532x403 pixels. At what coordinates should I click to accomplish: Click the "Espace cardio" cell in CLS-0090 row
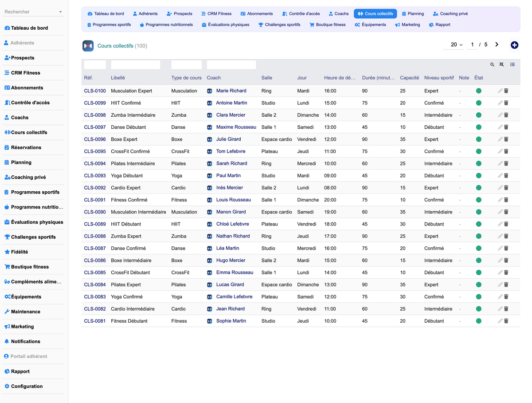pyautogui.click(x=277, y=212)
